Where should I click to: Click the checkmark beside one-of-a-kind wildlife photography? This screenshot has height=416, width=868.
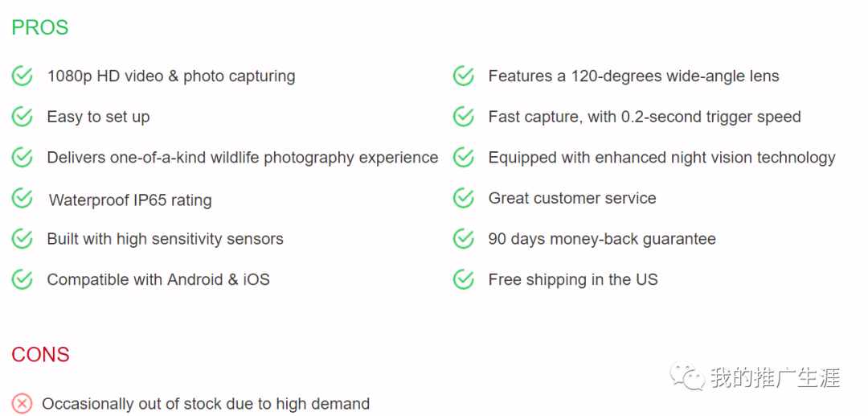click(x=23, y=158)
